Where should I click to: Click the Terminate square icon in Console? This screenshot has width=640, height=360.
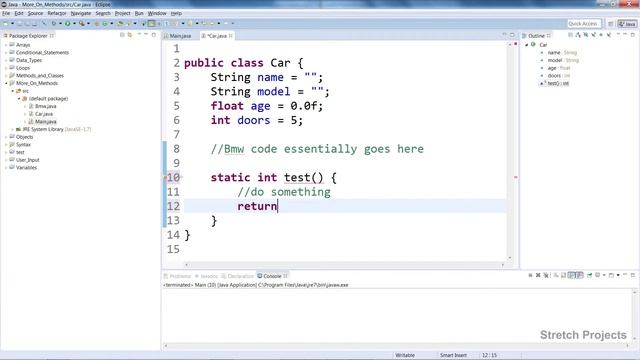tap(530, 276)
